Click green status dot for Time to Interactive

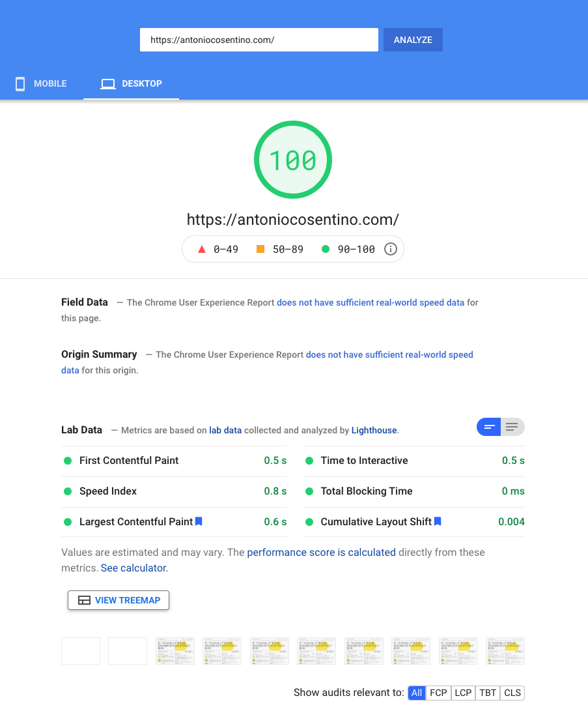(309, 461)
